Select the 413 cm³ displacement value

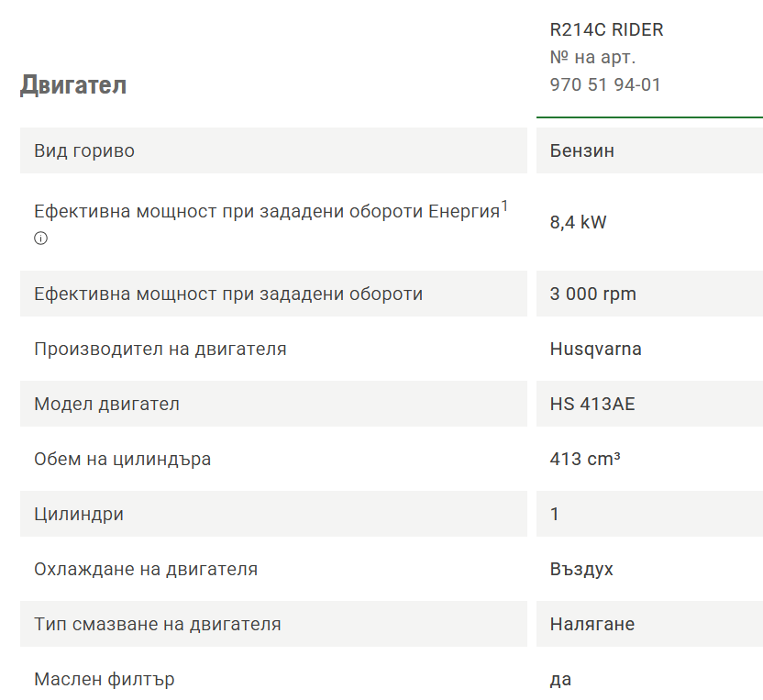[585, 459]
